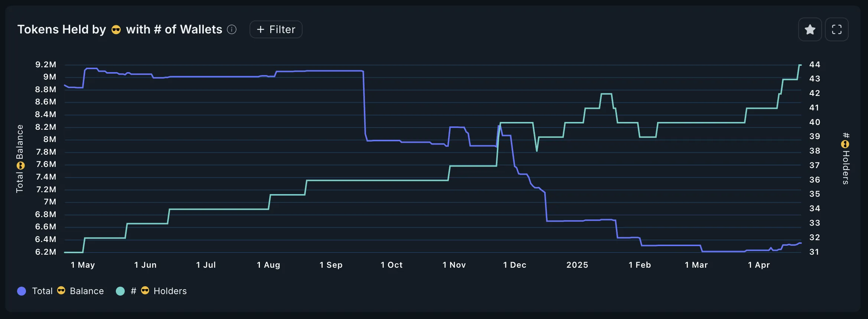Click the teal legend dot for Holders
Image resolution: width=868 pixels, height=319 pixels.
[120, 291]
